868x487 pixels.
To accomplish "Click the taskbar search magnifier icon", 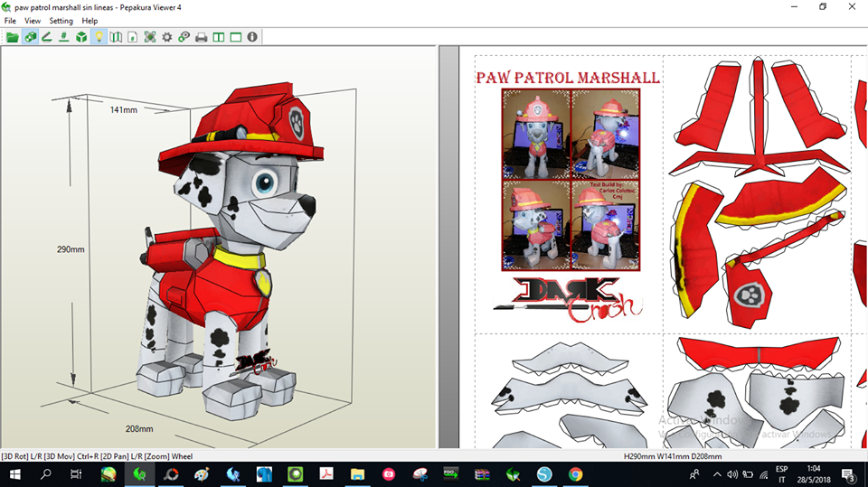I will pos(46,474).
